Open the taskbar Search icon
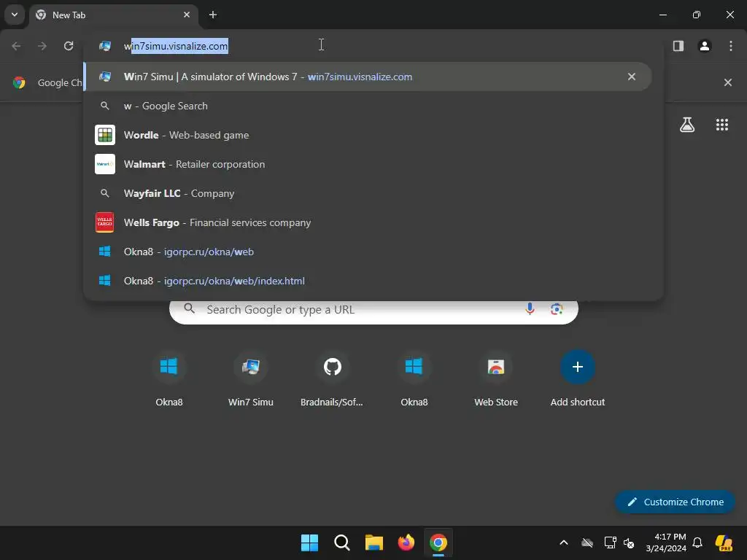This screenshot has height=560, width=747. click(x=342, y=542)
